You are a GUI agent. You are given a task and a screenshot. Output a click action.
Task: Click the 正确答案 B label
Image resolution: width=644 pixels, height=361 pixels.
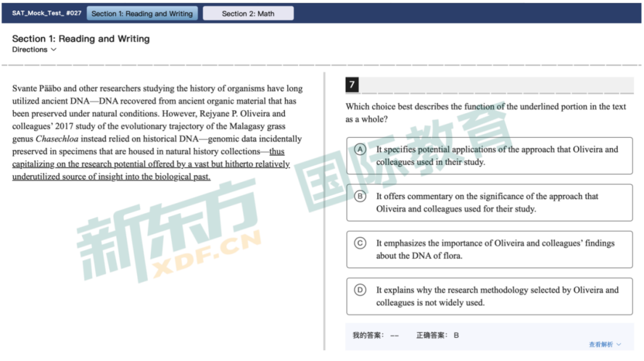point(437,335)
